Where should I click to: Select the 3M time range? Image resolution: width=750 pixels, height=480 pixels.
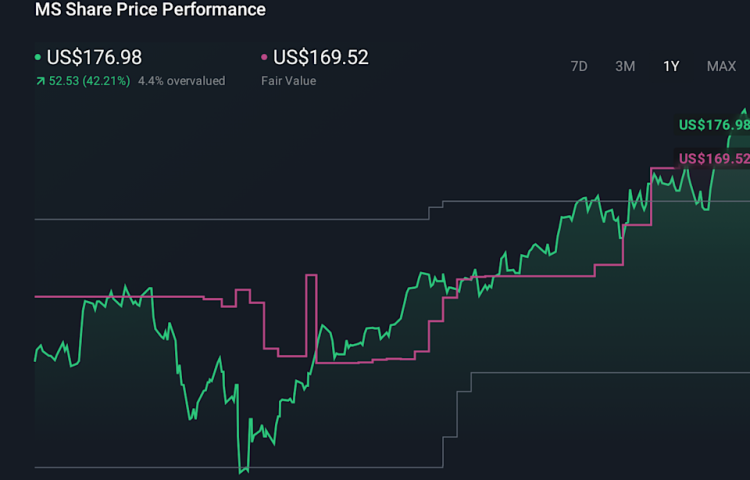[625, 66]
